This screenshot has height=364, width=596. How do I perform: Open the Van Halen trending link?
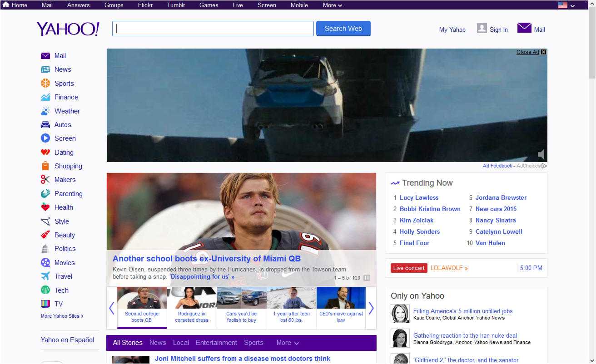point(490,243)
